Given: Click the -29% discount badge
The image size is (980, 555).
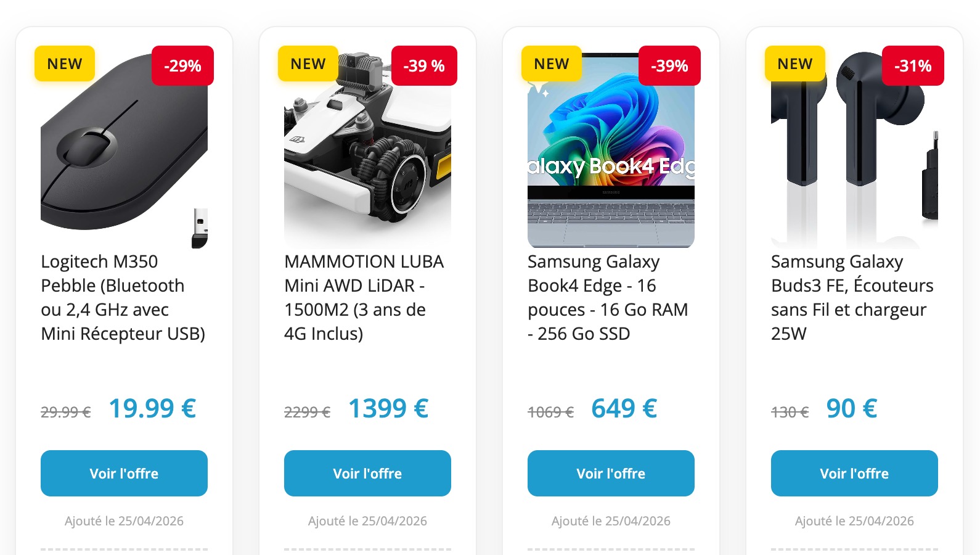Looking at the screenshot, I should 182,66.
